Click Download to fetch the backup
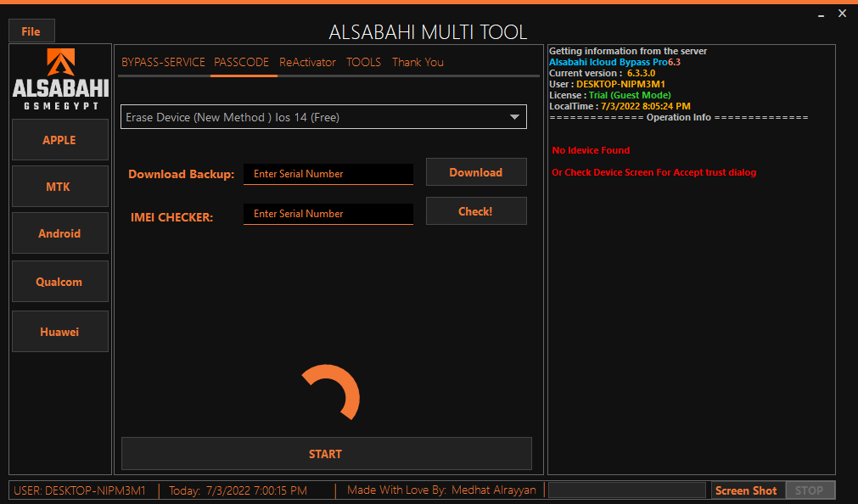Viewport: 858px width, 504px height. point(476,171)
